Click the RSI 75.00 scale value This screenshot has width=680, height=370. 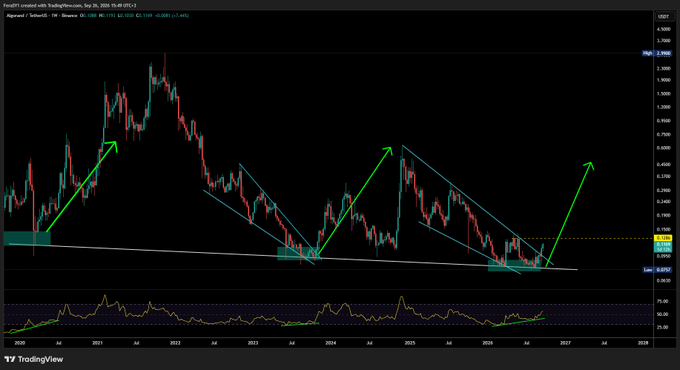[x=662, y=301]
